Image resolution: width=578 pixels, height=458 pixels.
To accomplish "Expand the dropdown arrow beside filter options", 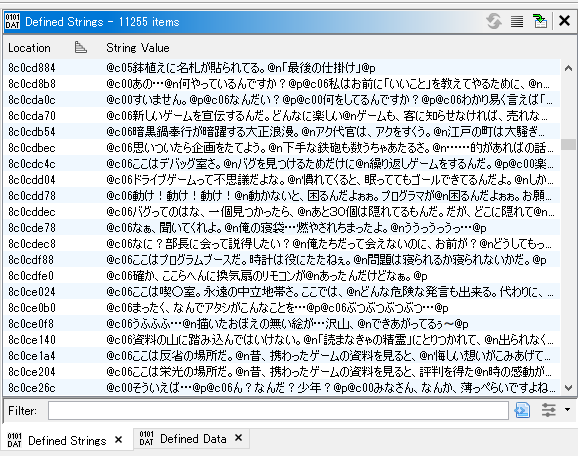I will coord(567,409).
